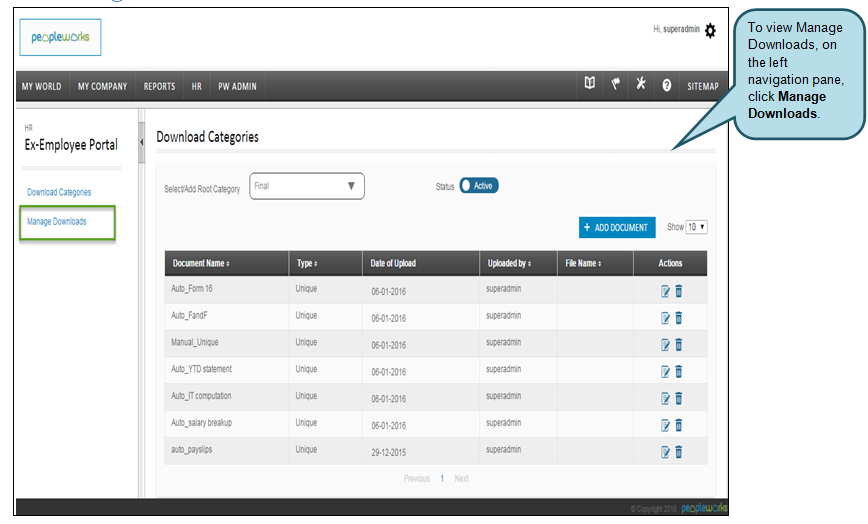Click the Add Document button
Image resolution: width=868 pixels, height=524 pixels.
click(x=617, y=228)
